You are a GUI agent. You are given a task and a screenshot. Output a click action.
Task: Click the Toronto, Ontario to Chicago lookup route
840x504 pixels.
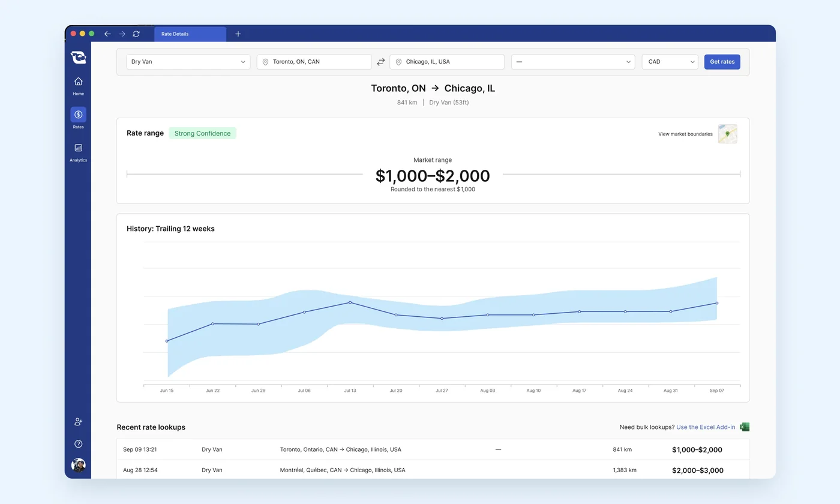point(341,449)
